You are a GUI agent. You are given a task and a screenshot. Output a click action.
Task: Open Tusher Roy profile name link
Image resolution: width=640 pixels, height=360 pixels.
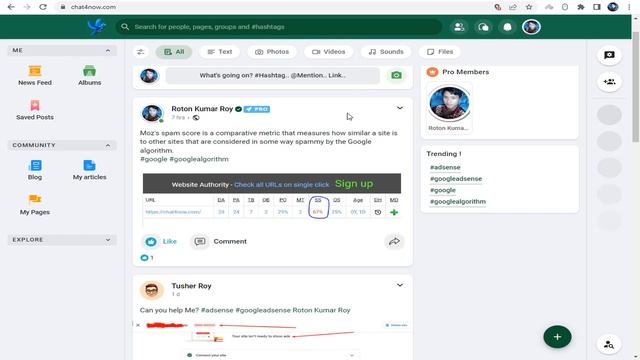click(191, 286)
